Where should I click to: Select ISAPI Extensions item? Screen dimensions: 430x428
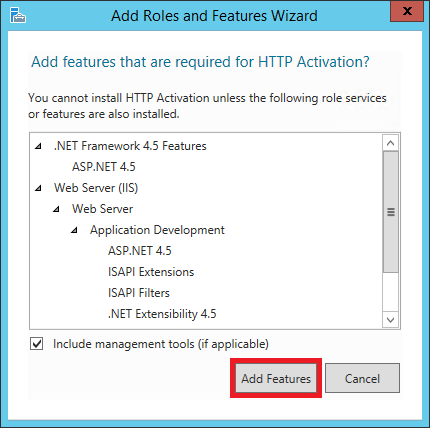[151, 272]
